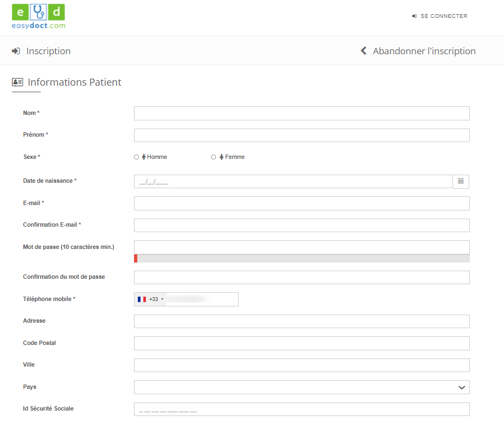Focus the Date de naissance field
The image size is (504, 429).
tap(293, 182)
